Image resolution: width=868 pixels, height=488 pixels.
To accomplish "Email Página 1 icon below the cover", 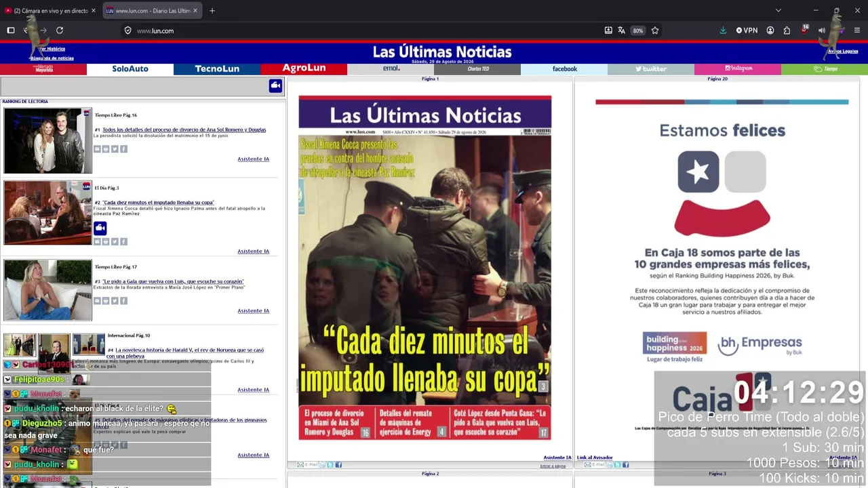I will (307, 465).
